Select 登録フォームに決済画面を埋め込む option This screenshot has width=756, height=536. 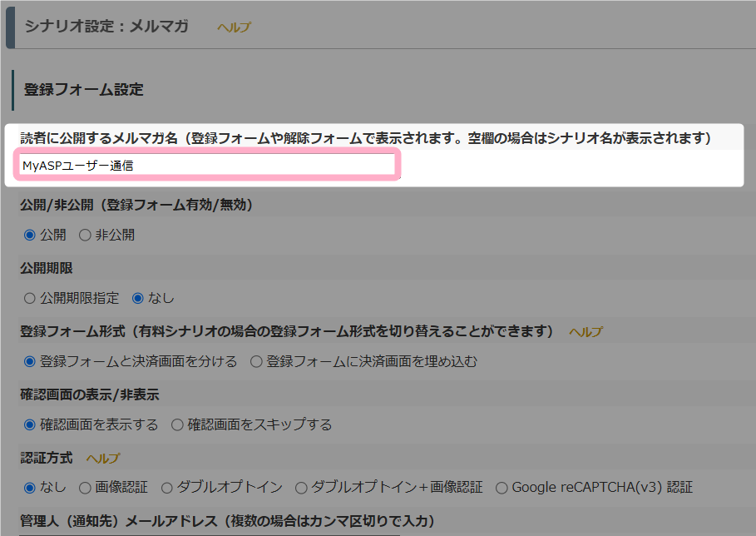[256, 361]
